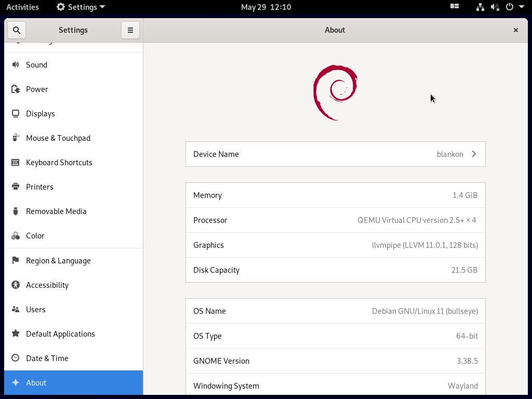
Task: Click the network icon in top bar
Action: pyautogui.click(x=480, y=7)
